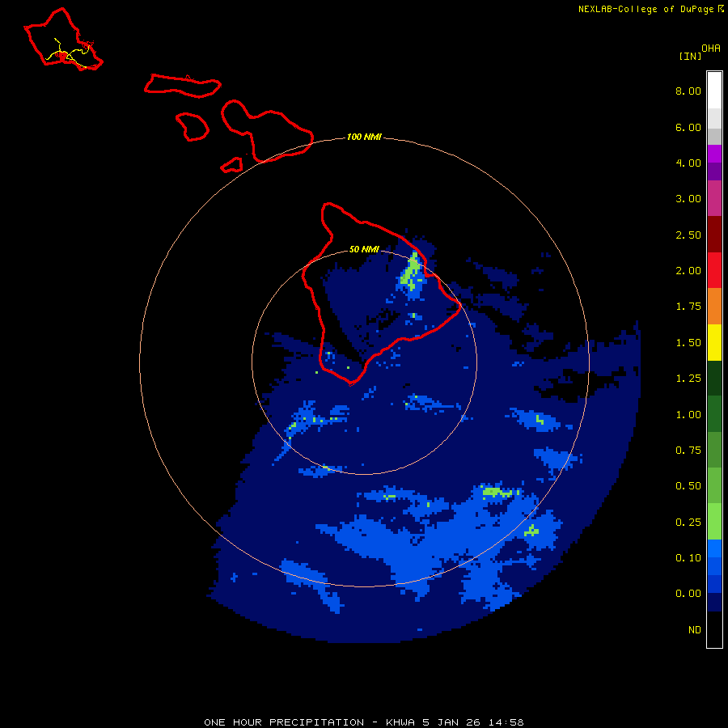Viewport: 728px width, 728px height.
Task: Click the 1.75 legend value
Action: [x=688, y=307]
